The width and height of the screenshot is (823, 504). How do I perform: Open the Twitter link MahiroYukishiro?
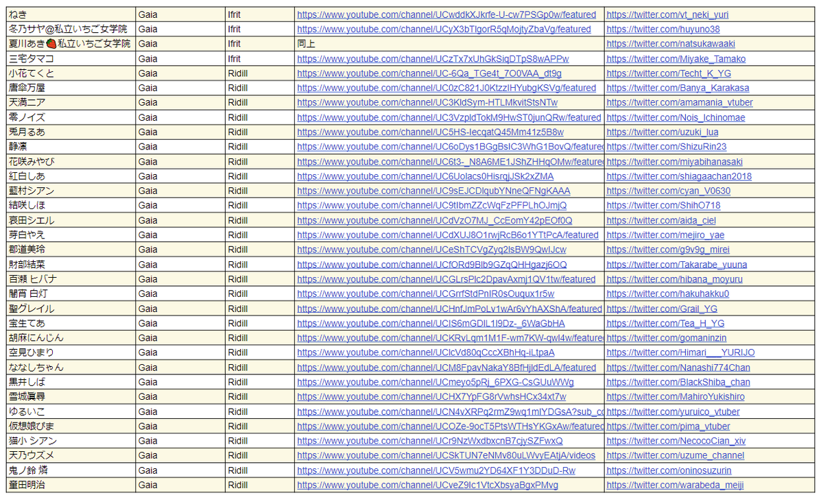676,397
